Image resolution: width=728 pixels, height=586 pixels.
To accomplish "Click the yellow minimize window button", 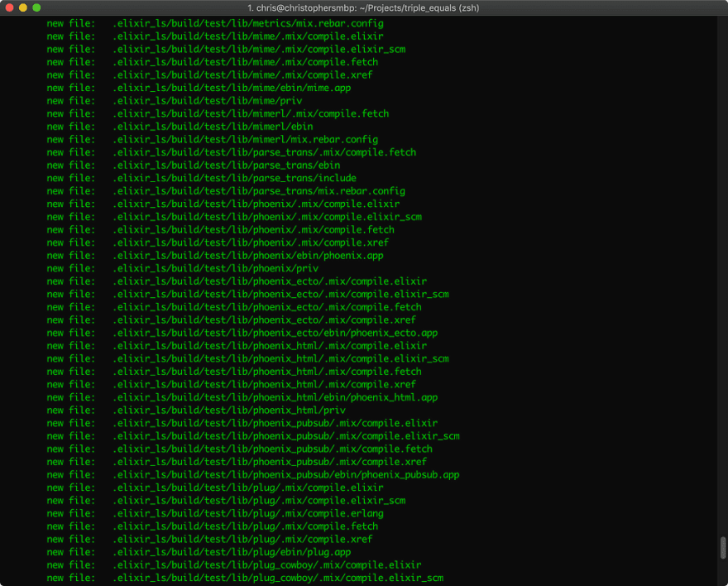I will [x=23, y=8].
